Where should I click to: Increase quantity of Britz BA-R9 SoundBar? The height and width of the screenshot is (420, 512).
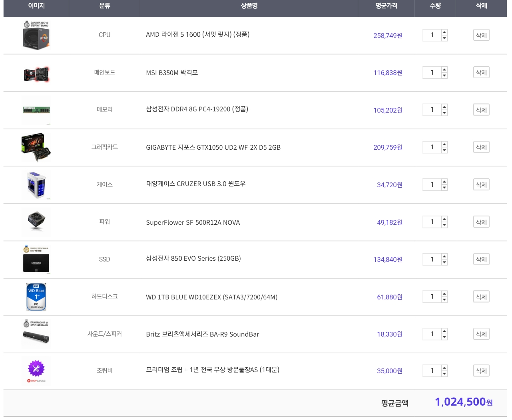[444, 331]
